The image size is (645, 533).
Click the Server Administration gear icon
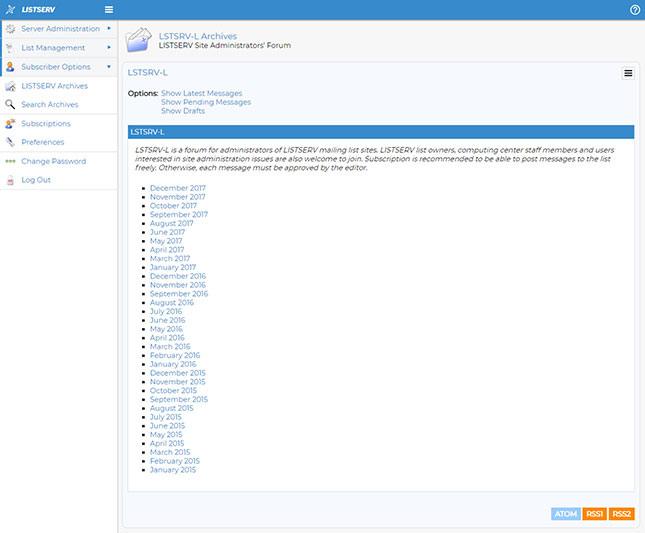point(10,29)
